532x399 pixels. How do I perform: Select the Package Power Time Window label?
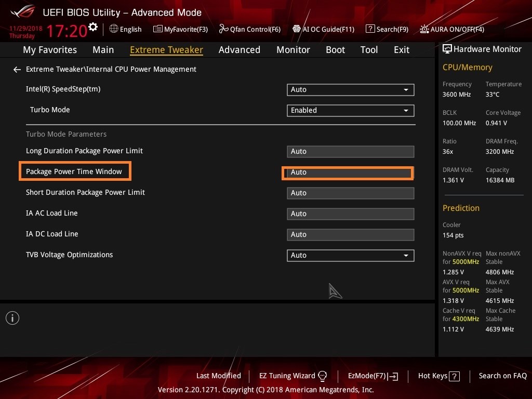pos(74,171)
